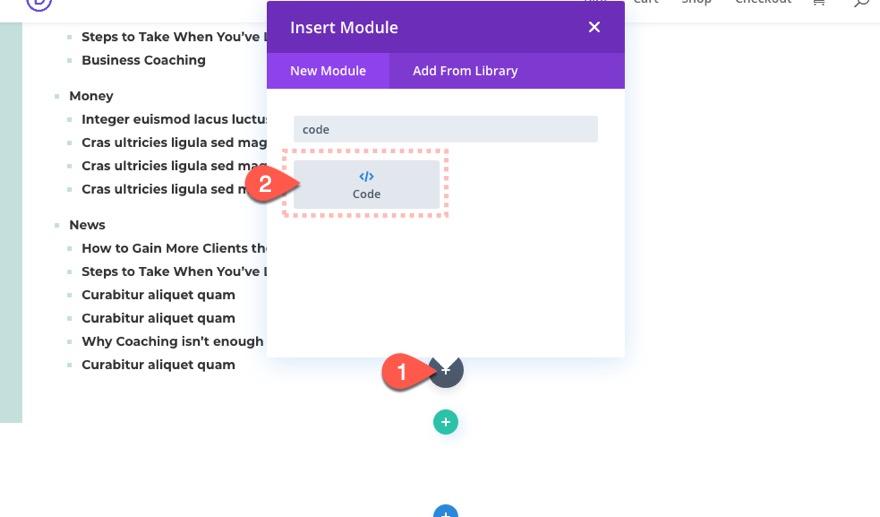
Task: Click the dark gray add module plus button
Action: point(446,370)
